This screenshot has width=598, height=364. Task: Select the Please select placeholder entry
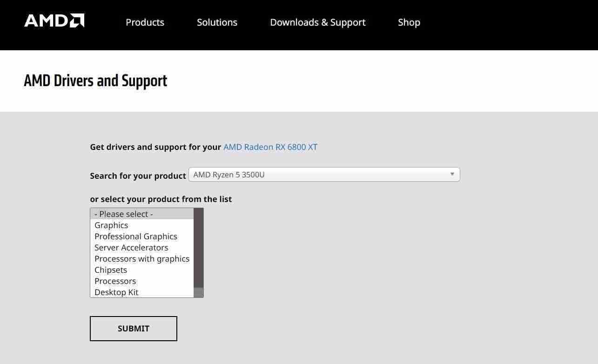tap(123, 214)
